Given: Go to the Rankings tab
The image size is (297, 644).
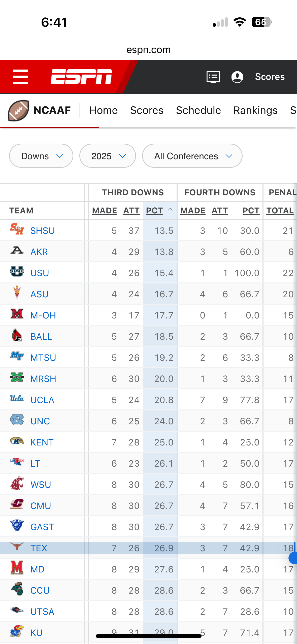Looking at the screenshot, I should pos(255,110).
